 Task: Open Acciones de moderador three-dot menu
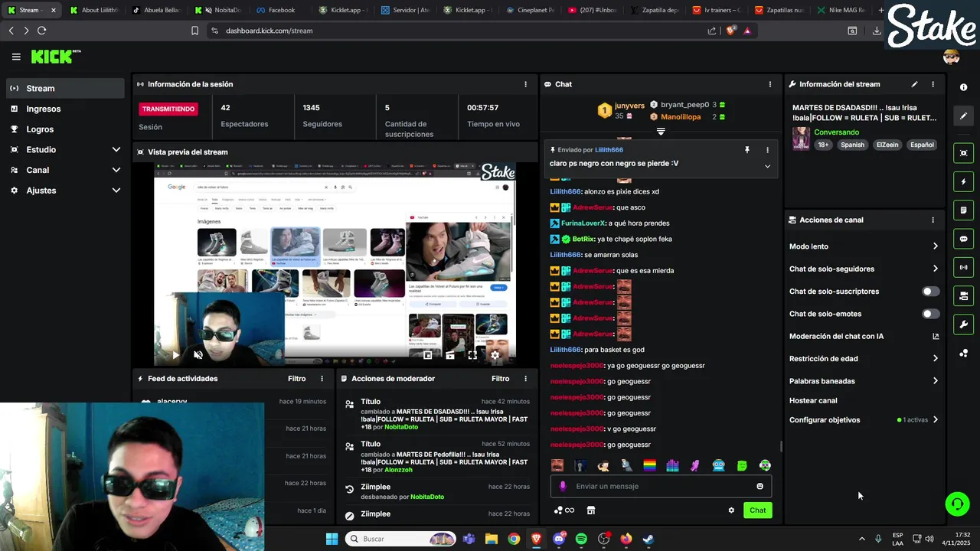coord(525,379)
